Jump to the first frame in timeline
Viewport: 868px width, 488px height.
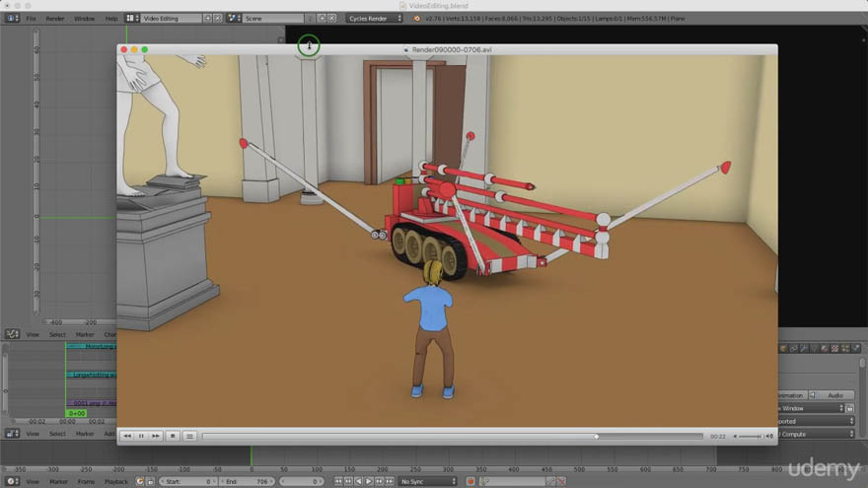pyautogui.click(x=337, y=481)
